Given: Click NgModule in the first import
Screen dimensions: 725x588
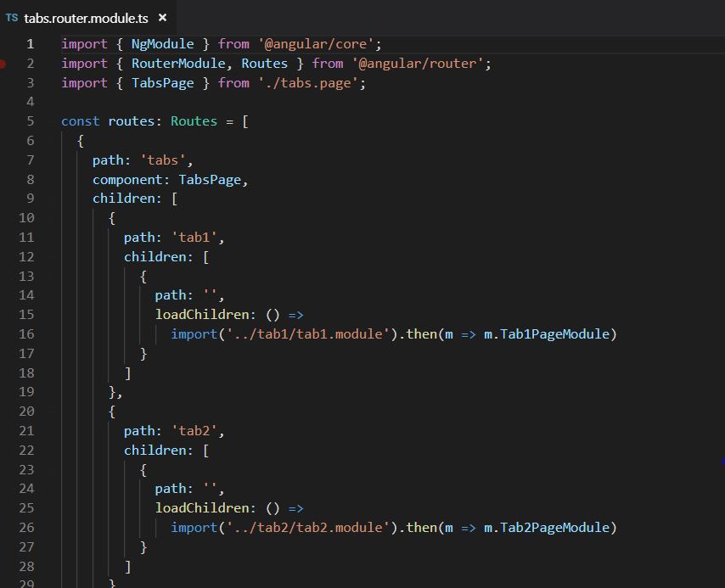Looking at the screenshot, I should coord(162,44).
